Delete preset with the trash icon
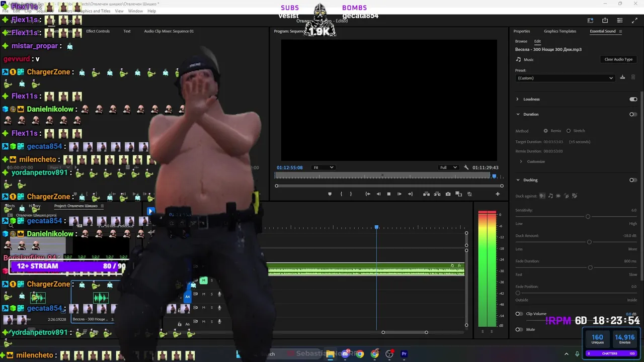644x362 pixels. pyautogui.click(x=633, y=77)
